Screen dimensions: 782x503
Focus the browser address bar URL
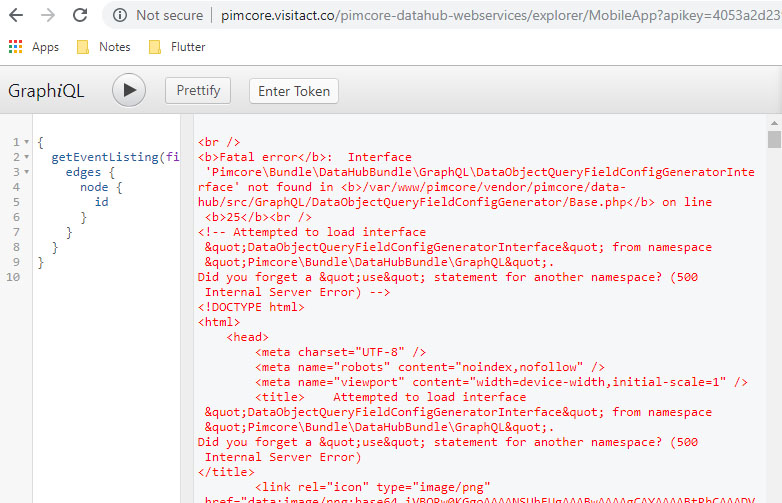(x=500, y=15)
